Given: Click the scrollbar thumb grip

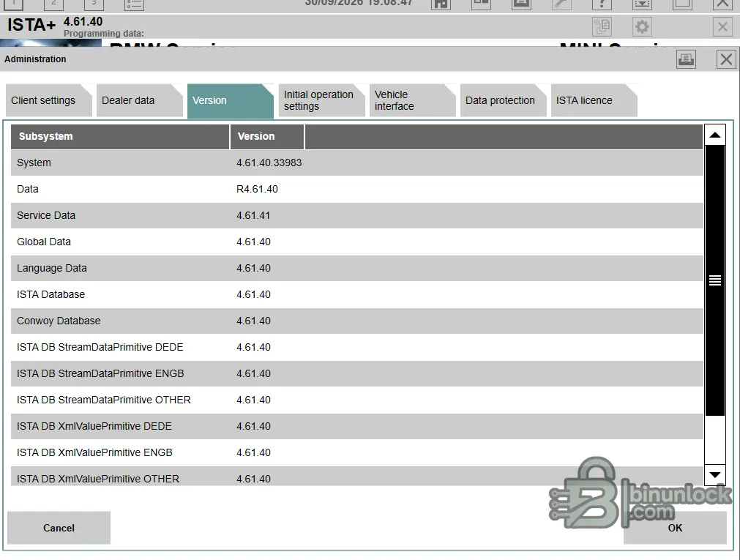Looking at the screenshot, I should click(x=714, y=280).
